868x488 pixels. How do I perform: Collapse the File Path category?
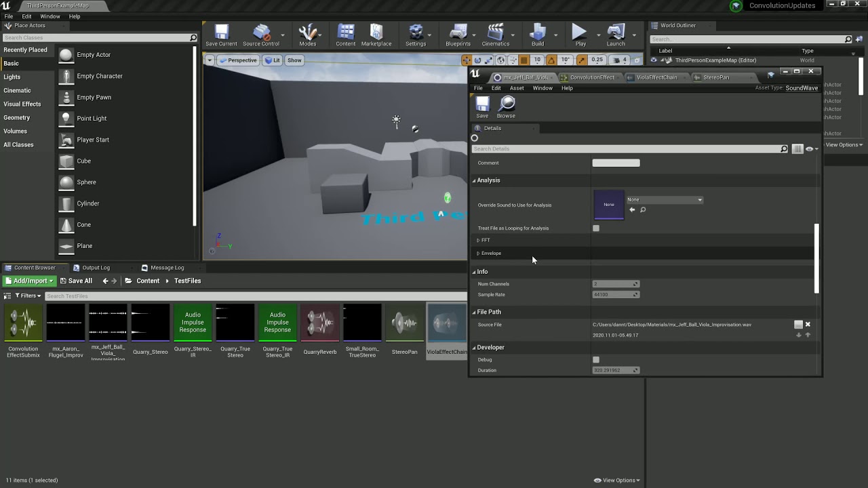[474, 312]
